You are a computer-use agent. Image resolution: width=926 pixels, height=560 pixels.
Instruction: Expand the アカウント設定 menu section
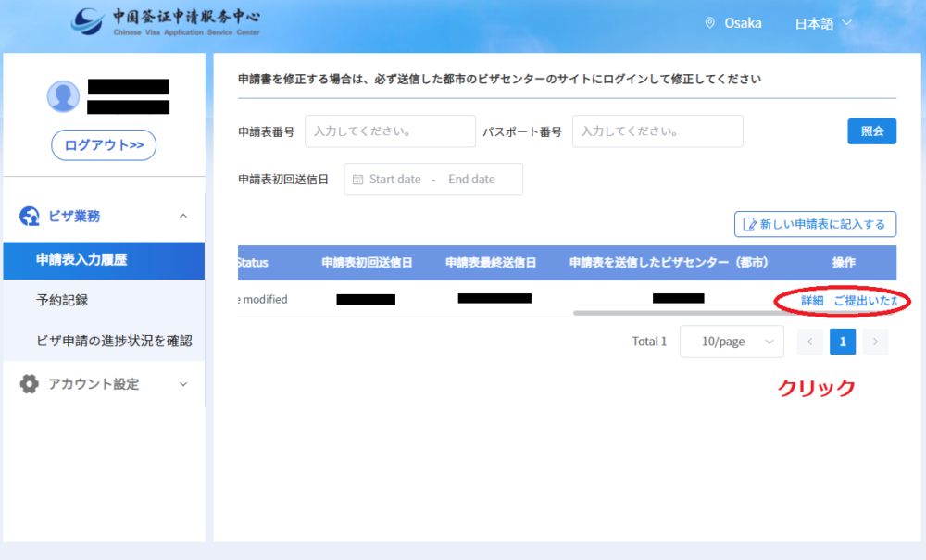tap(182, 384)
